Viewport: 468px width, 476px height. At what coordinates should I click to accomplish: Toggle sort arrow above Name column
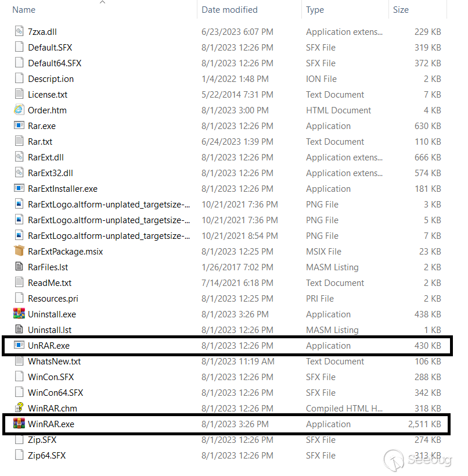click(103, 3)
